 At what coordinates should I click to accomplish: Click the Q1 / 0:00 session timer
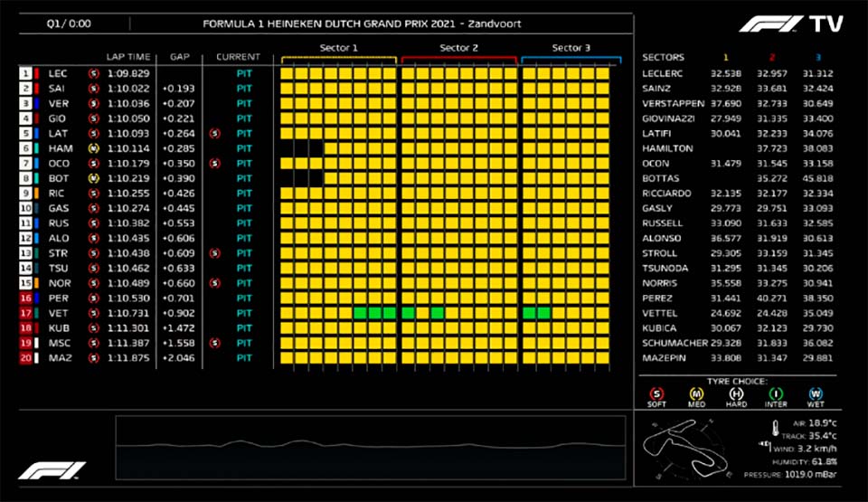point(69,24)
